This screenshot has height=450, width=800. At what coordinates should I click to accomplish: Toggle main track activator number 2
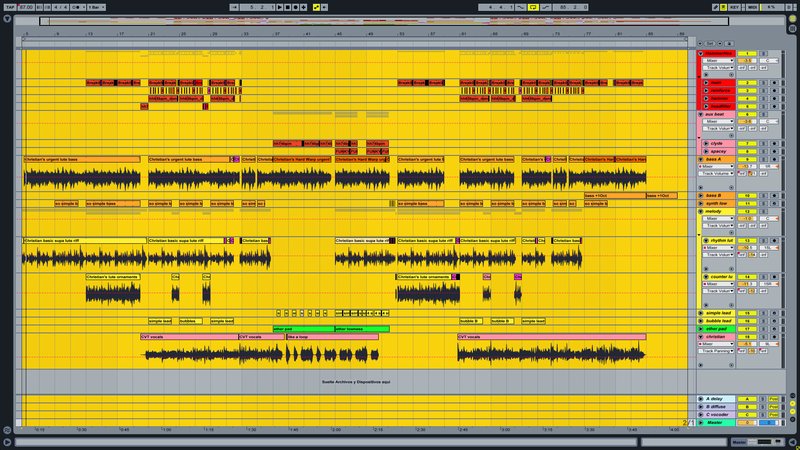(747, 83)
